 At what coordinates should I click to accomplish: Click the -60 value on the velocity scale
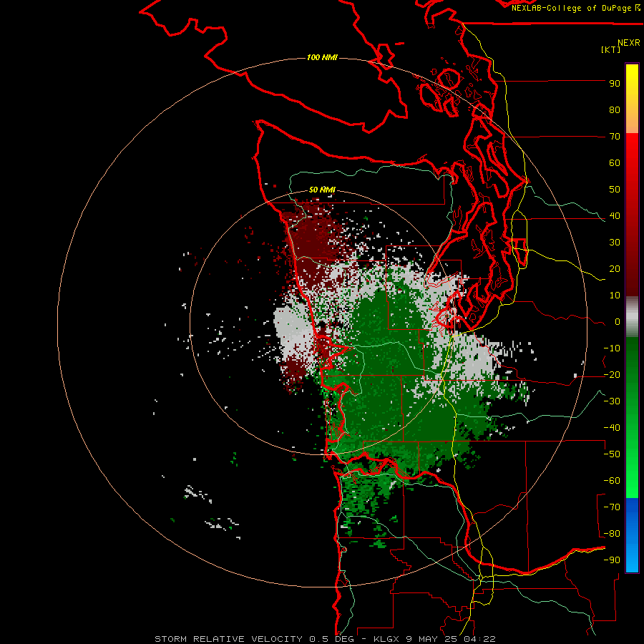pyautogui.click(x=612, y=481)
